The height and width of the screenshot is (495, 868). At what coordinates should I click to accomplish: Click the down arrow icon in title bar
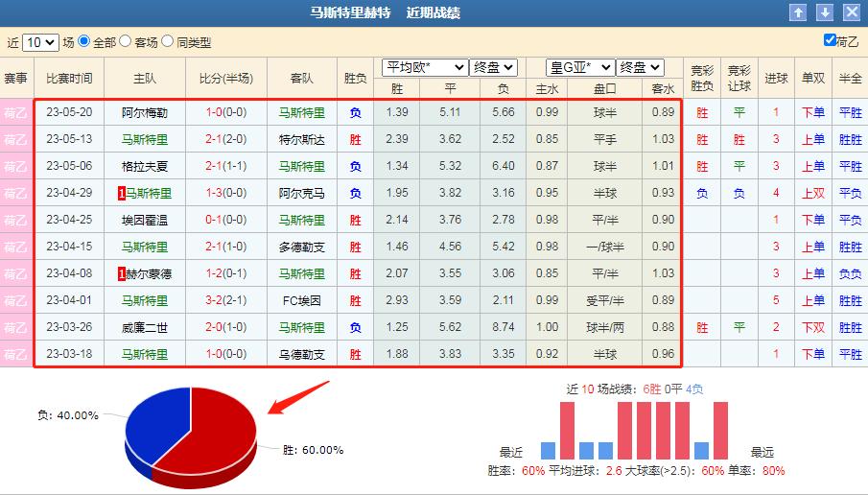[x=825, y=12]
